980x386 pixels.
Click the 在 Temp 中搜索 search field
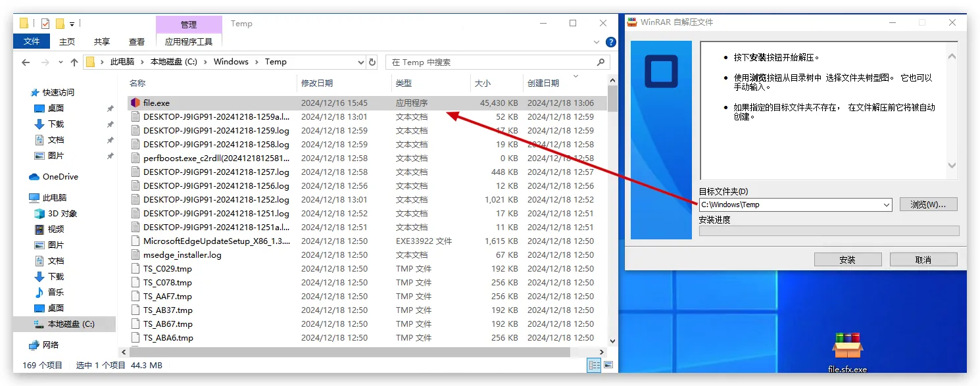pos(490,62)
